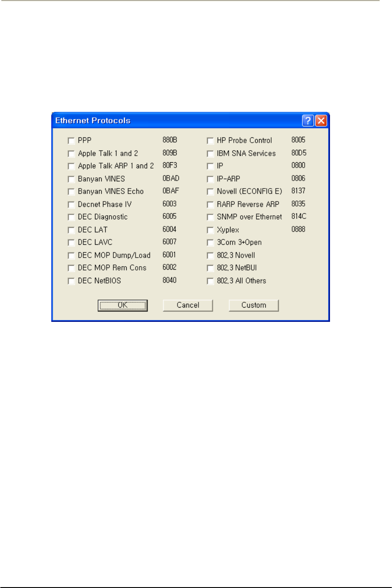
Task: Enable the IP protocol checkbox
Action: click(210, 166)
